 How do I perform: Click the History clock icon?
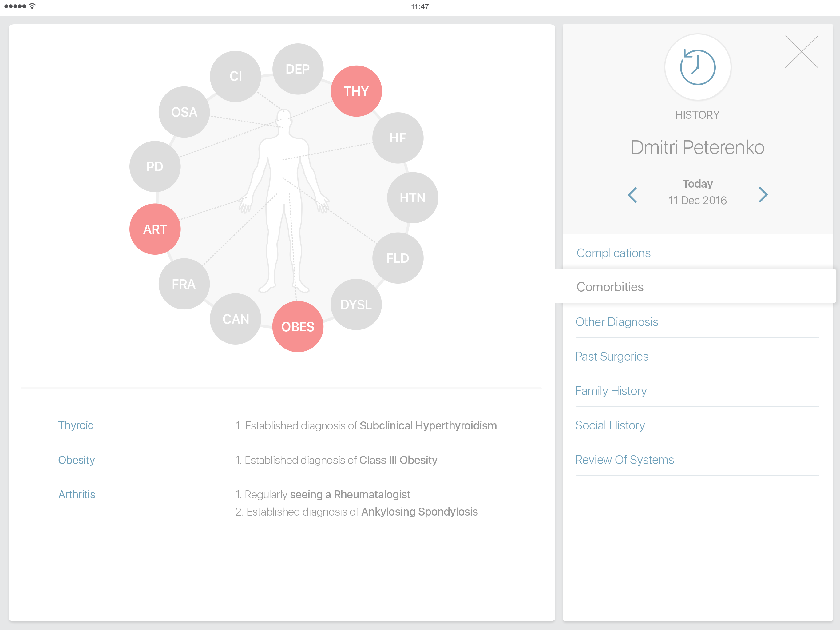[x=697, y=67]
